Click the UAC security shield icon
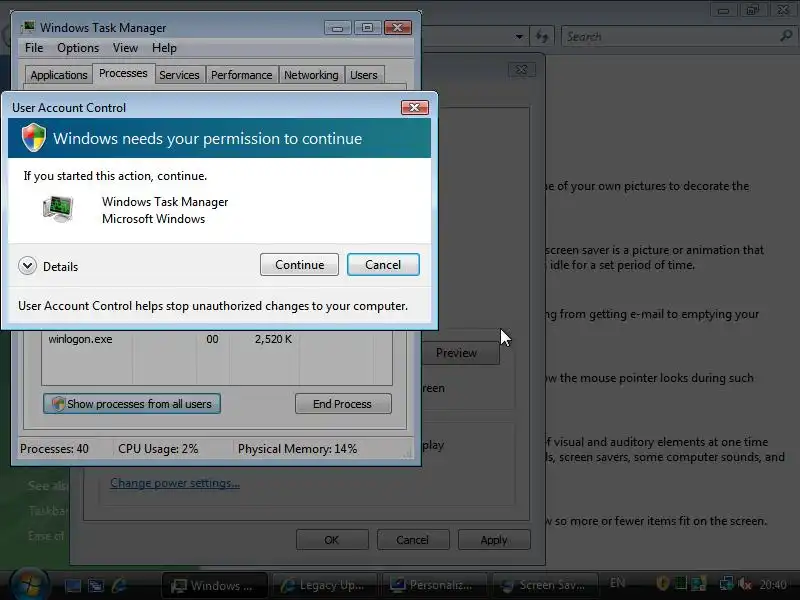800x600 pixels. click(34, 138)
